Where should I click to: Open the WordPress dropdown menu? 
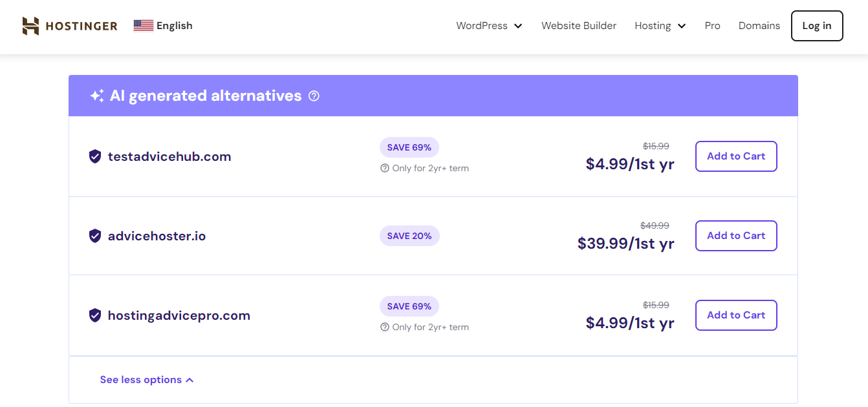(x=489, y=25)
